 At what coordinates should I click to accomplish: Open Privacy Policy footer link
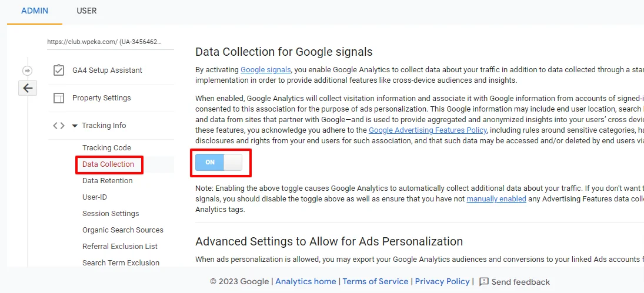click(x=442, y=282)
